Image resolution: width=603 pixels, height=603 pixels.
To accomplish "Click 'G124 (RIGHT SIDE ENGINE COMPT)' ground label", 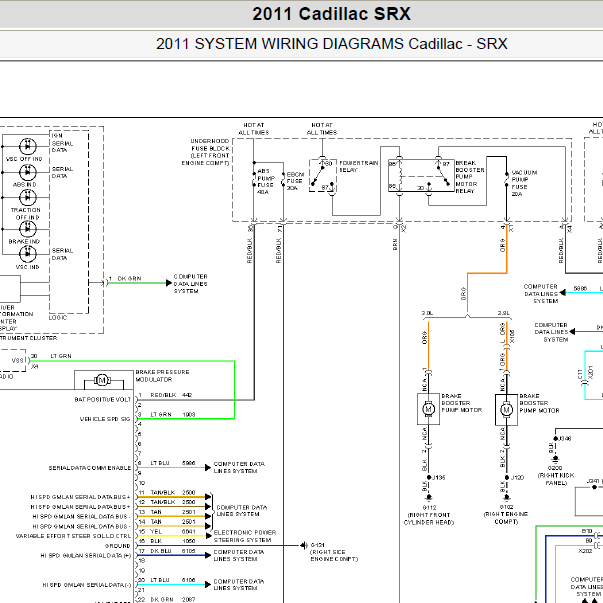I will (x=334, y=552).
